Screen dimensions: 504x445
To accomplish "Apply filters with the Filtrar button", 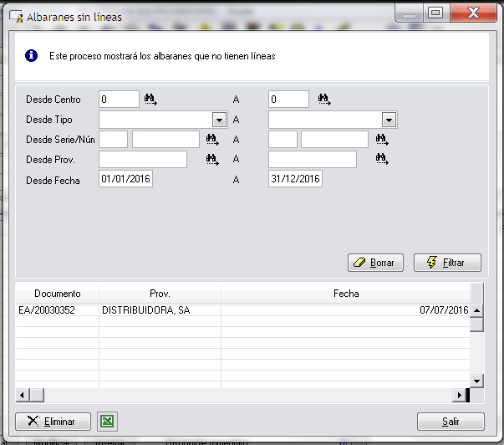I will tap(447, 263).
